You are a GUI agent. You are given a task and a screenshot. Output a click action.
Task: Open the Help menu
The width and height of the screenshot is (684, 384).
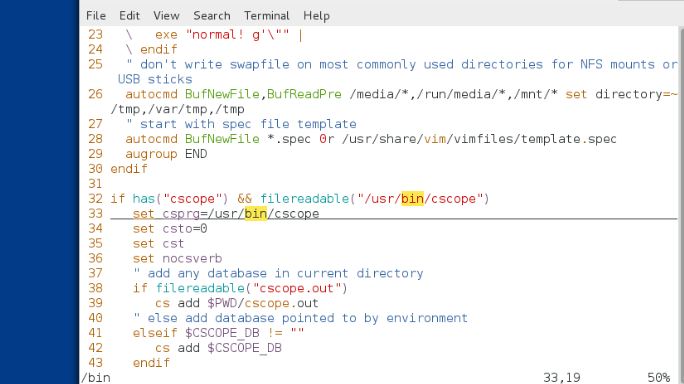pyautogui.click(x=317, y=16)
